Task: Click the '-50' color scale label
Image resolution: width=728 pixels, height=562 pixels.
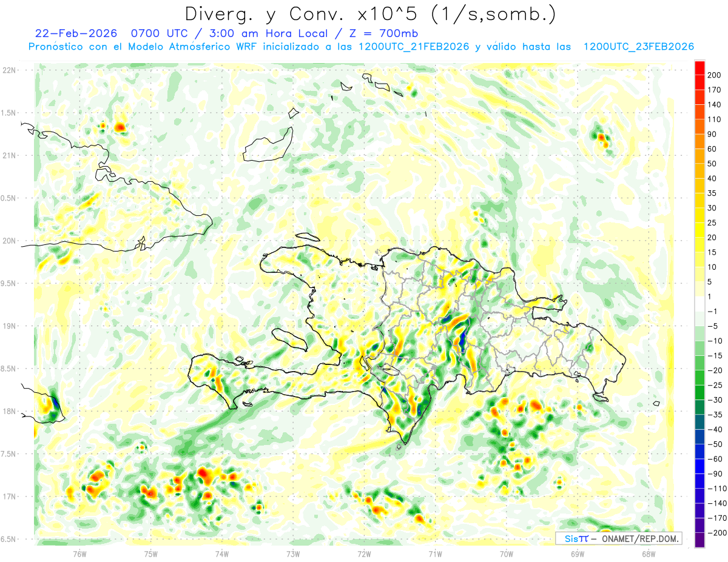Action: point(714,444)
